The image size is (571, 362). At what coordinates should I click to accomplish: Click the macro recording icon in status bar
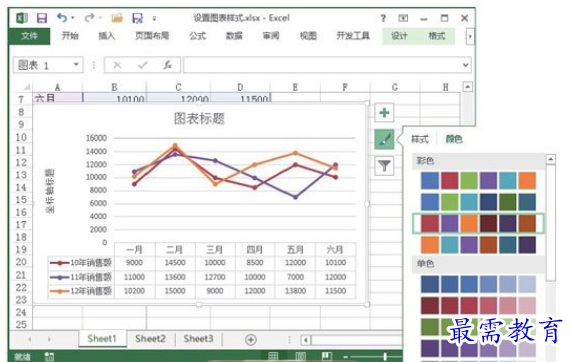click(49, 357)
